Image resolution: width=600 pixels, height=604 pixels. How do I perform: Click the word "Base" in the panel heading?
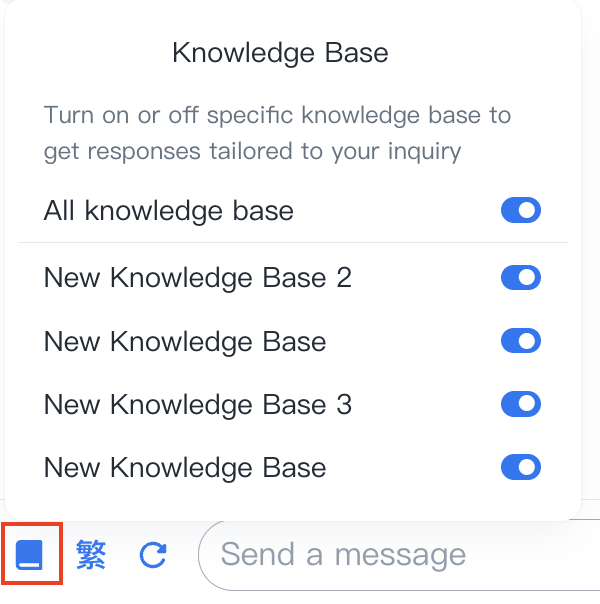click(357, 53)
